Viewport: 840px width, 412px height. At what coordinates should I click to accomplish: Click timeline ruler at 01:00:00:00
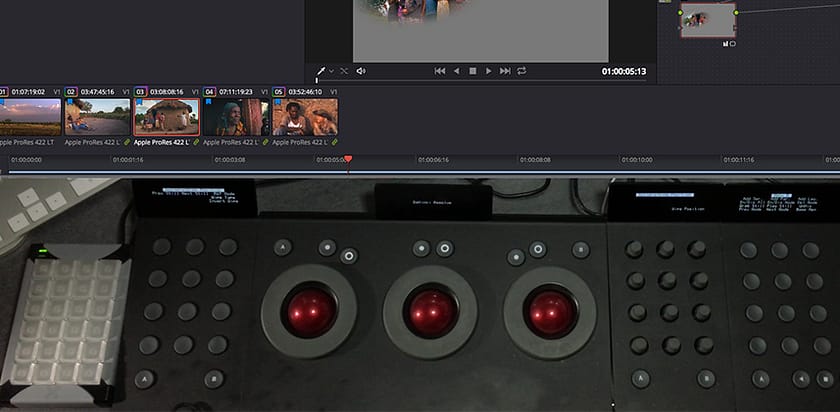pyautogui.click(x=26, y=160)
